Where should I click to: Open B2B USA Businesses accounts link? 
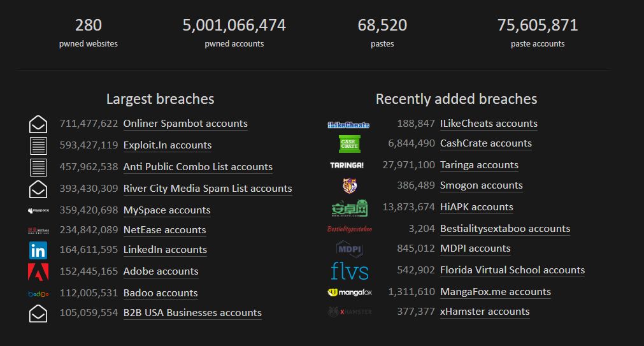click(192, 313)
